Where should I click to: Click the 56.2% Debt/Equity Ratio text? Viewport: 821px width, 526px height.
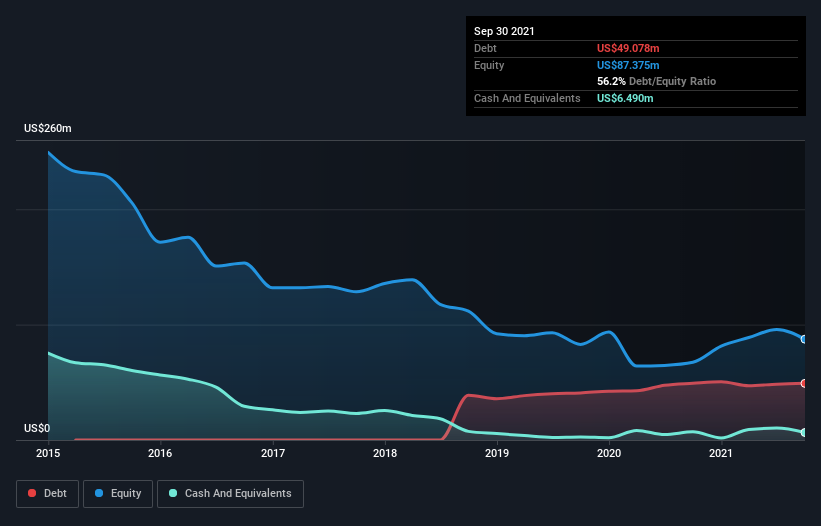coord(657,81)
